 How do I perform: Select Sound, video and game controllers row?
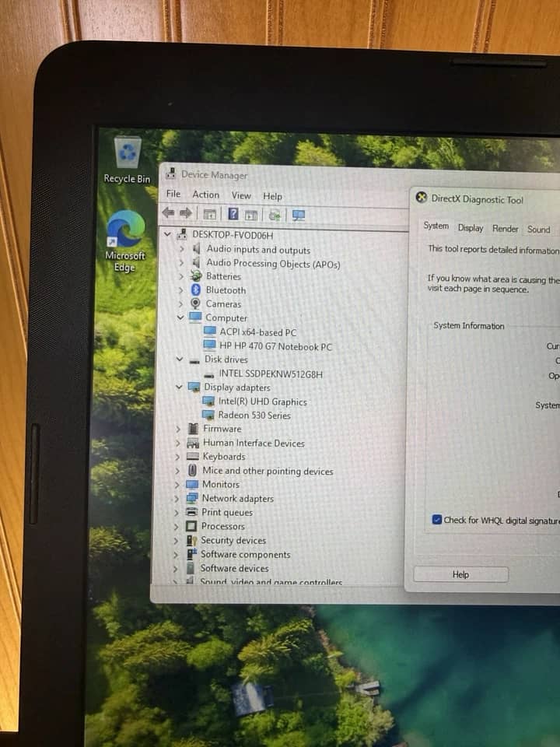264,580
